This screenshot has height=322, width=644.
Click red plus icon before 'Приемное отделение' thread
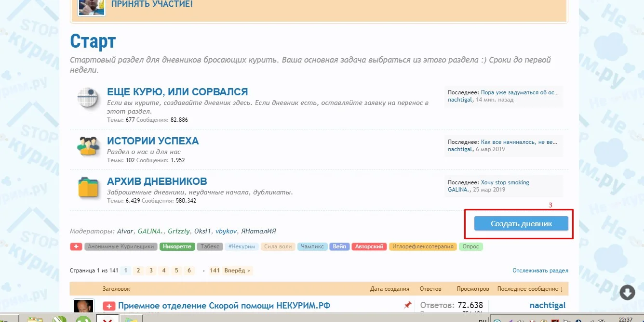coord(109,306)
